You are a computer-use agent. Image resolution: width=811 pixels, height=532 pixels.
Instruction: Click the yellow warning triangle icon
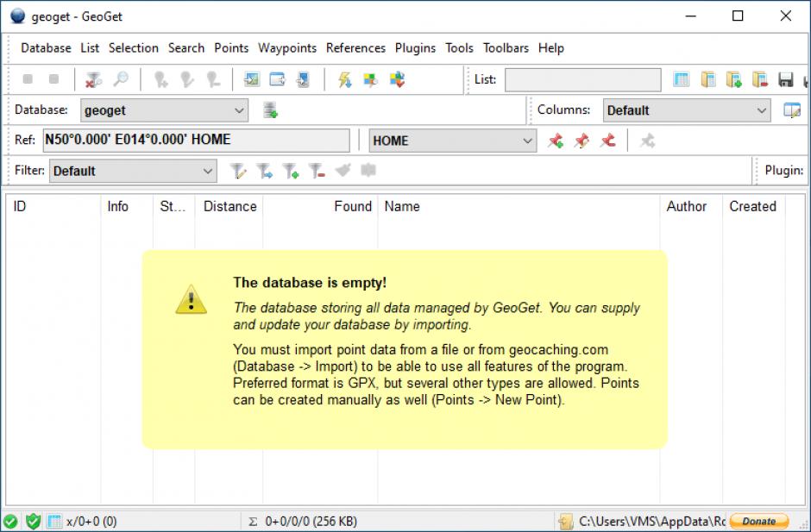click(191, 299)
